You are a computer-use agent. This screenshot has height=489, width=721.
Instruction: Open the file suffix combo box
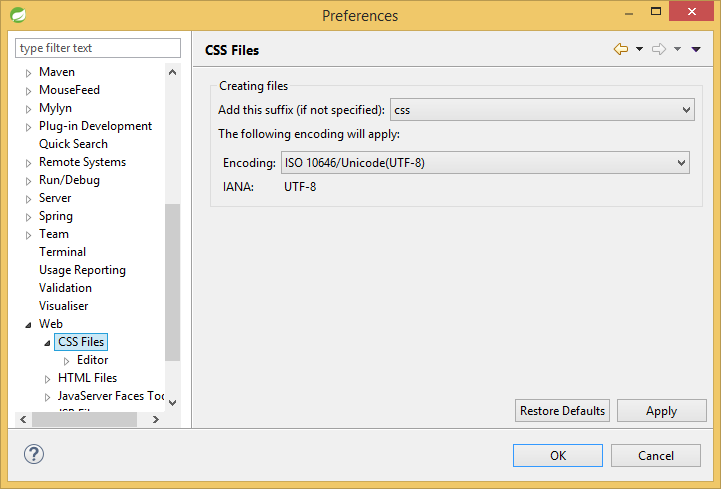click(542, 110)
